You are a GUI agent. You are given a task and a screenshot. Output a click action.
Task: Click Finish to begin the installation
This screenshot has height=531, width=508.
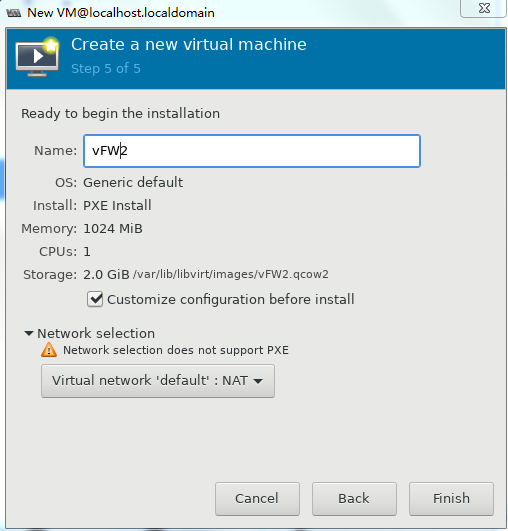coord(451,499)
